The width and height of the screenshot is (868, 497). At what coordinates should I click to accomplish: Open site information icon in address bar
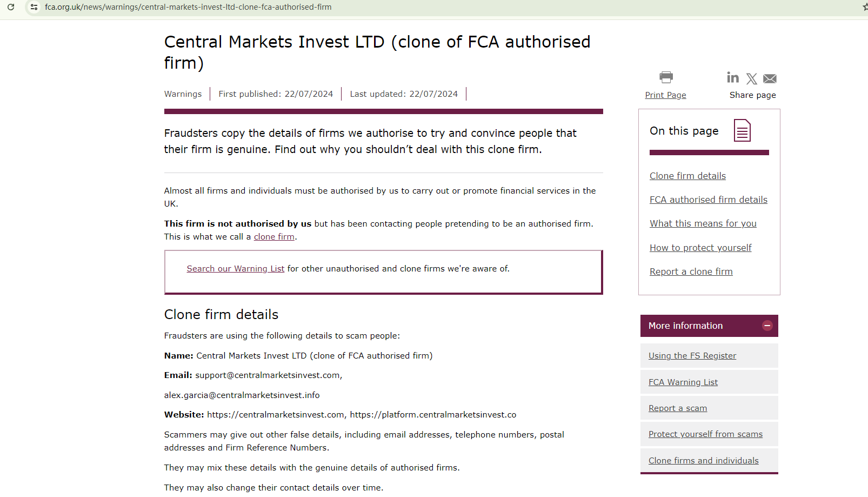coord(34,7)
